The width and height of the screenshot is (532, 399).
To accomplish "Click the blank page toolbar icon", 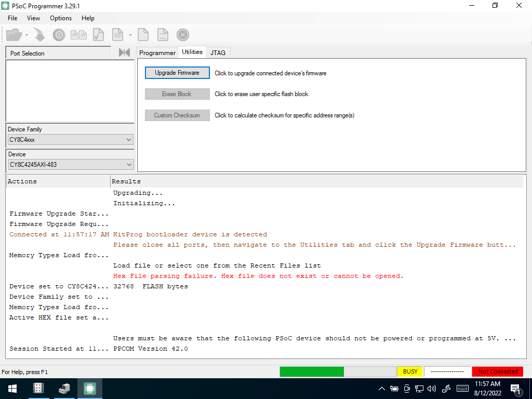I will tap(143, 35).
